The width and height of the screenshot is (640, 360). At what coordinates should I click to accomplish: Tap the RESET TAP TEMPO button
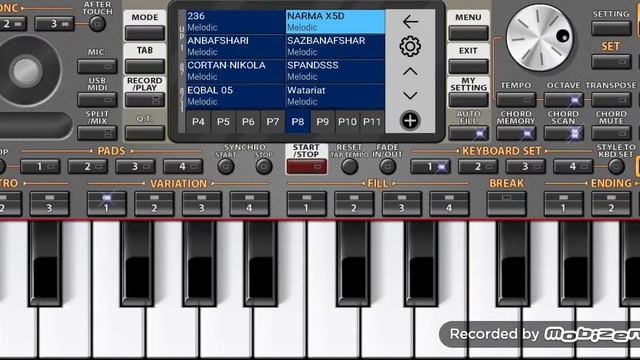[x=349, y=167]
